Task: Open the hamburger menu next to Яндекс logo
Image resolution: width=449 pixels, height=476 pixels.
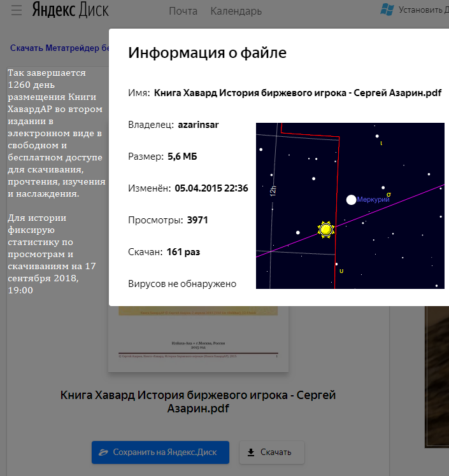Action: pos(17,10)
